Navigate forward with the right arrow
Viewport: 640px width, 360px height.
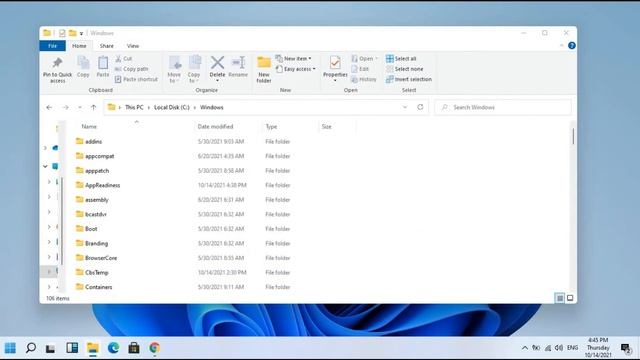click(x=65, y=107)
